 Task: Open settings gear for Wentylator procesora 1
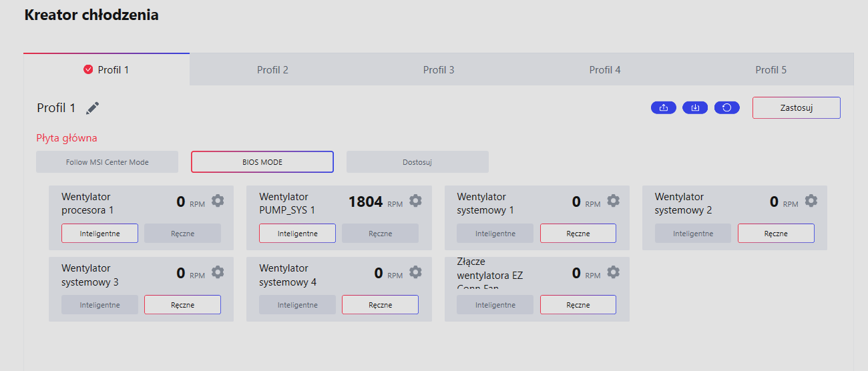pos(218,201)
